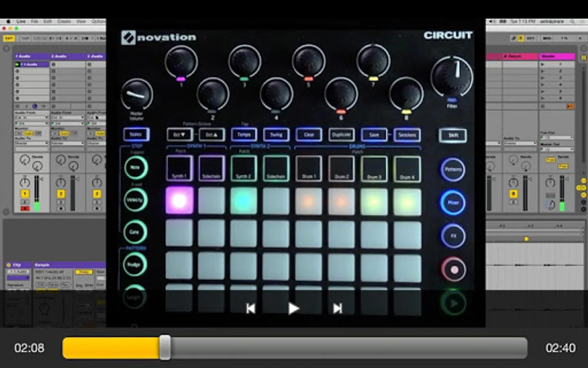
Task: Open the Live menu
Action: [21, 21]
